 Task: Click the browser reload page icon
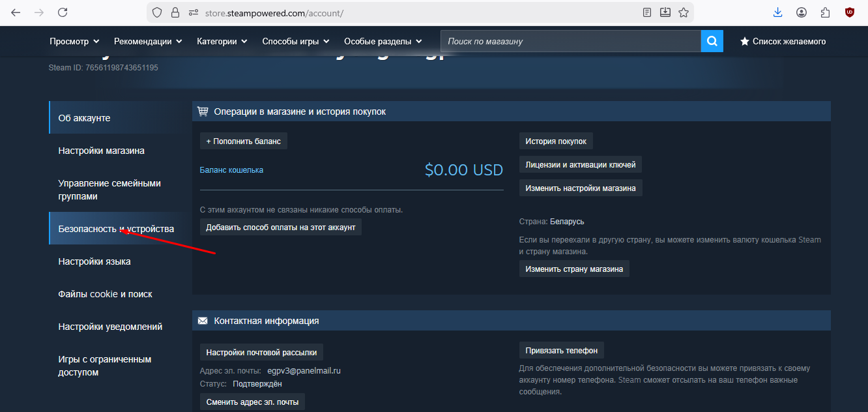(63, 12)
